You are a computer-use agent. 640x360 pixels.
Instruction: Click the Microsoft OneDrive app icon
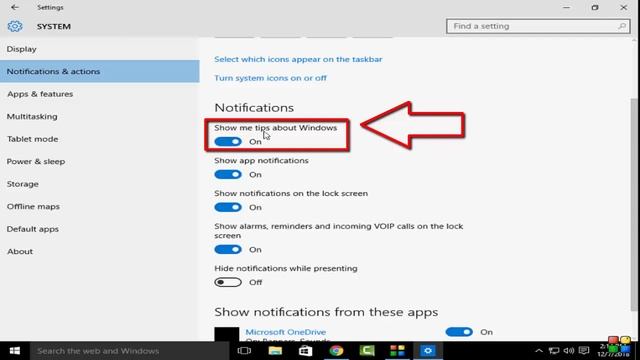tap(227, 334)
